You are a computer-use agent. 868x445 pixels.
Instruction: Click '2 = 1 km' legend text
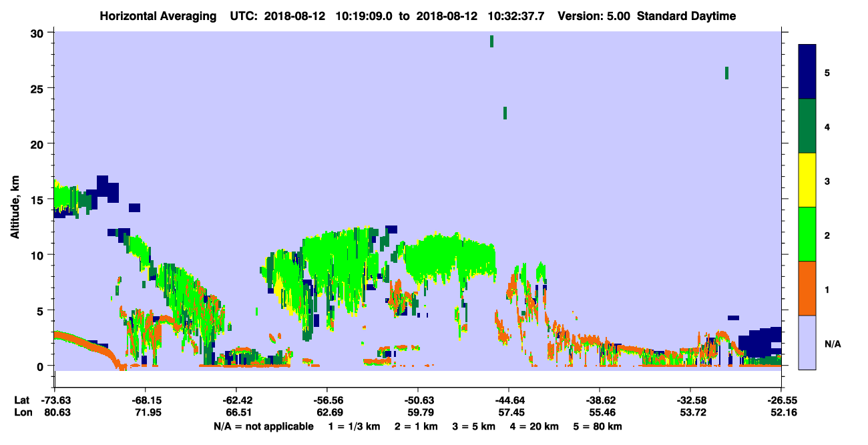click(x=416, y=426)
